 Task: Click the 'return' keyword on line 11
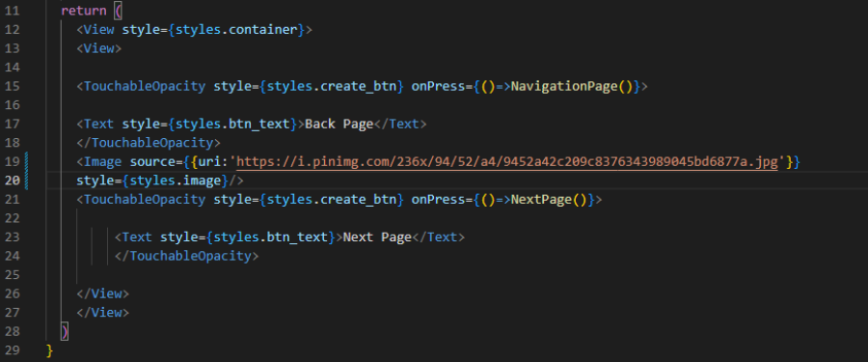[84, 11]
